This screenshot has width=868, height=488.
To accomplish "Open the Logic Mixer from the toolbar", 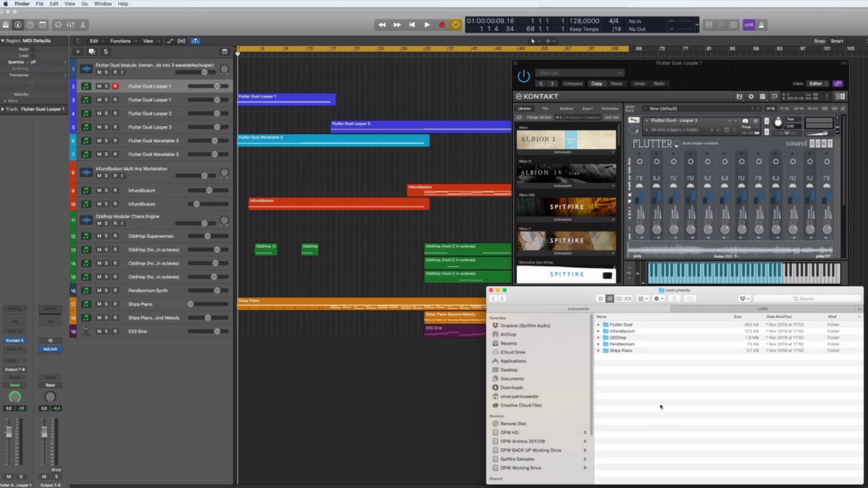I will 71,25.
